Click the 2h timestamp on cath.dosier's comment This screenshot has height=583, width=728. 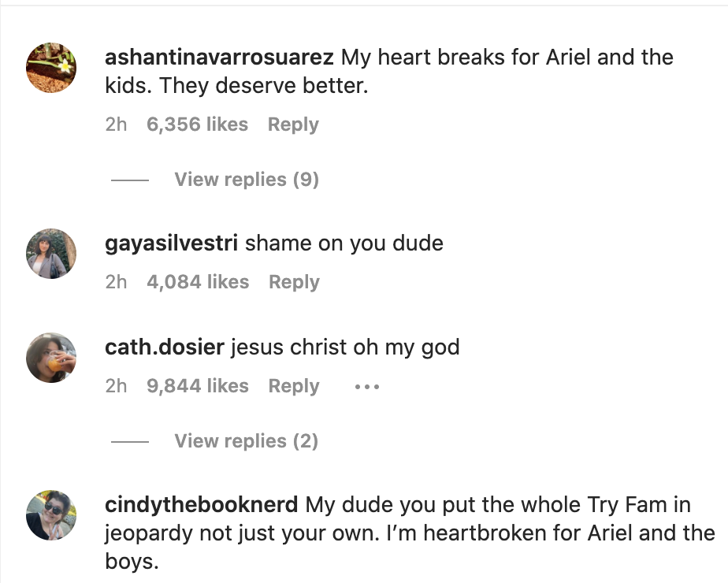pos(116,386)
